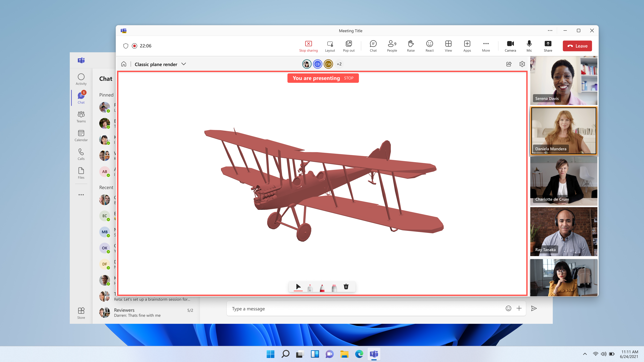Screen dimensions: 644x362
Task: Open Share content options
Action: click(548, 46)
